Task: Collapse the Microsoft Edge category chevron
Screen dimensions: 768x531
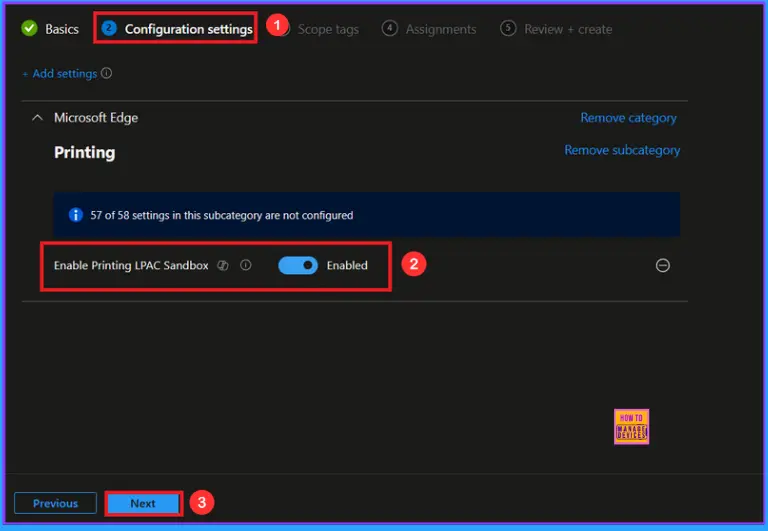Action: 37,118
